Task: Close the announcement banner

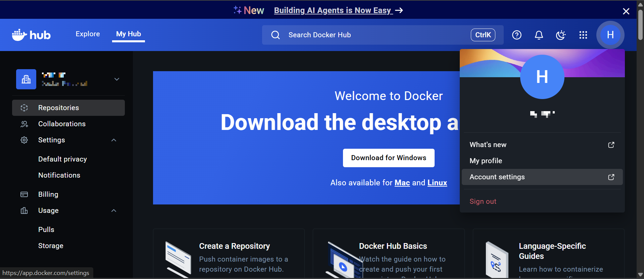Action: coord(626,11)
